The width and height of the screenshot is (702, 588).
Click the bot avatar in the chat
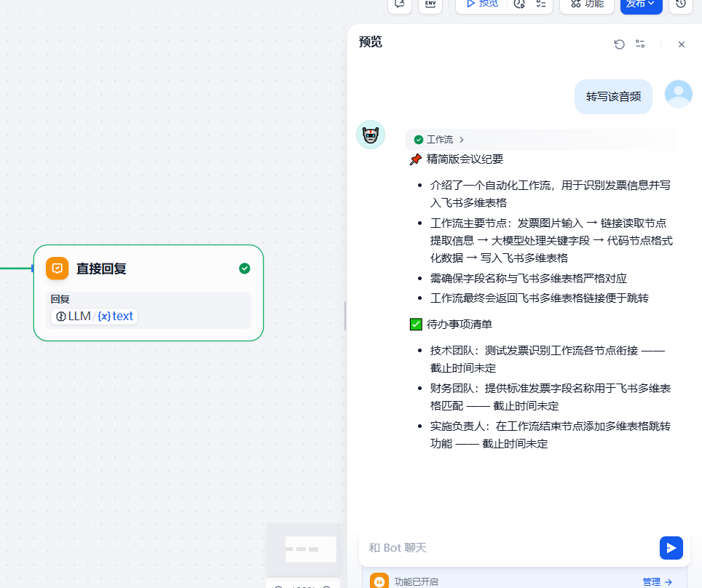click(370, 135)
